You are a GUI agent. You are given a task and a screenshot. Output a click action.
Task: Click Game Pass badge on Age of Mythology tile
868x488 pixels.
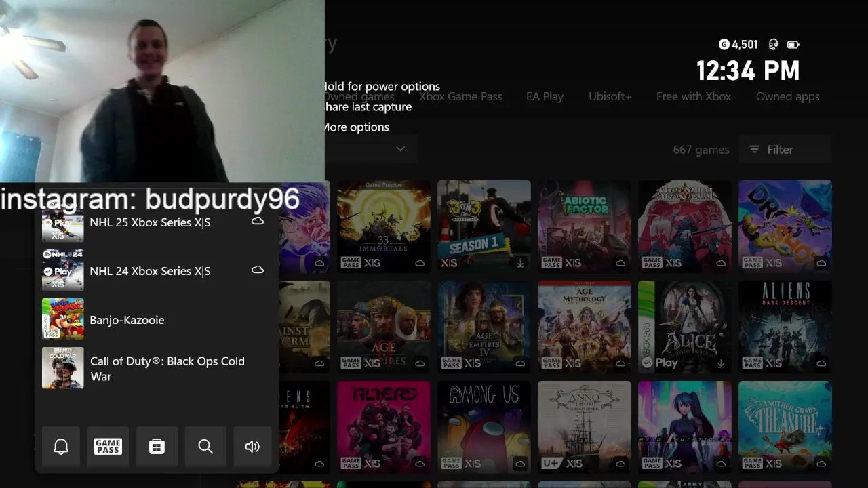coord(551,363)
